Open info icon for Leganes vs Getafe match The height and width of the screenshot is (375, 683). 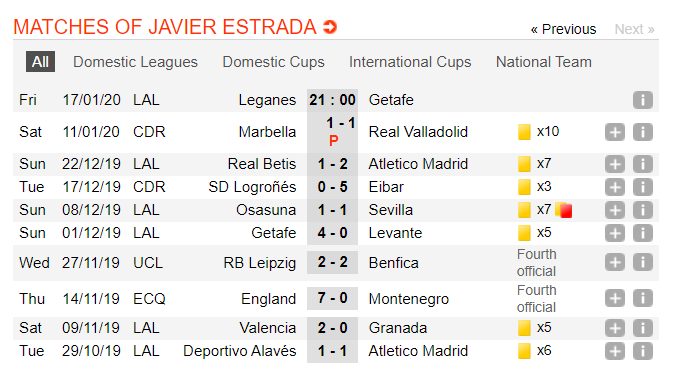pyautogui.click(x=642, y=100)
